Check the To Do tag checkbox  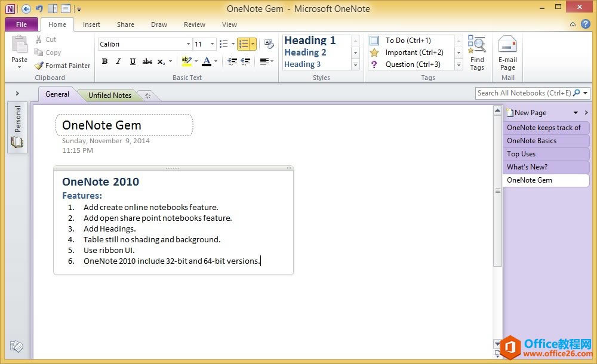point(374,41)
